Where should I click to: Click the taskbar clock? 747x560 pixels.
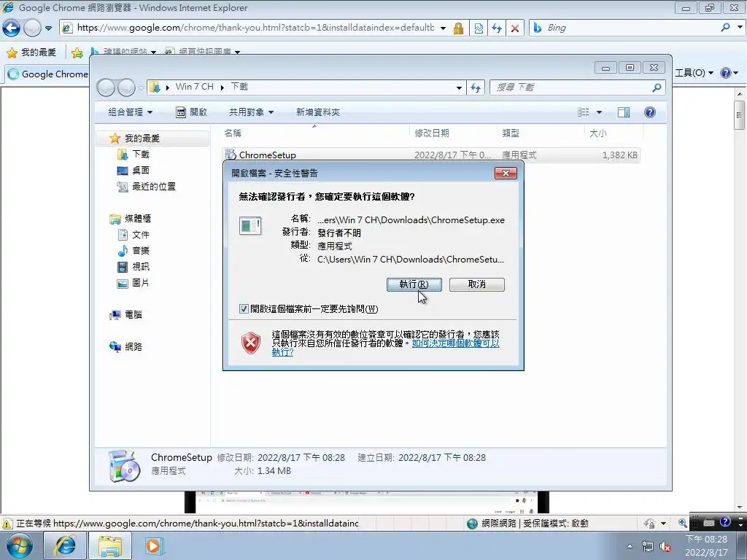point(706,545)
